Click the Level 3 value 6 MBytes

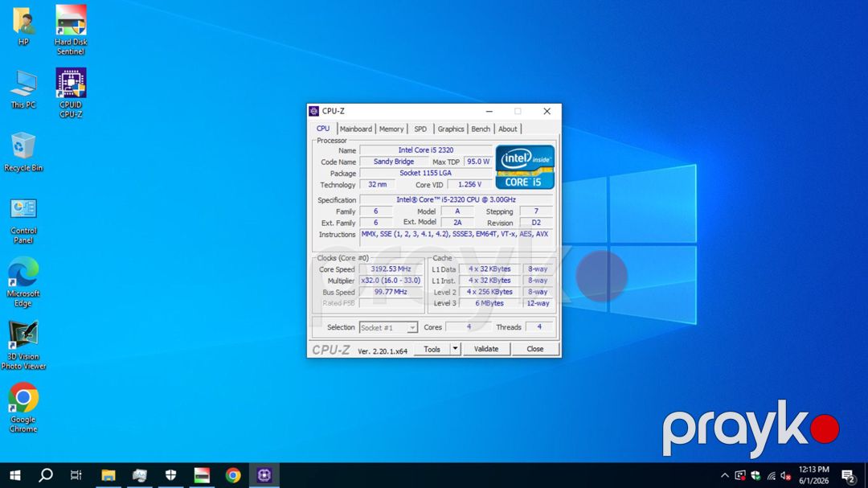click(x=490, y=304)
